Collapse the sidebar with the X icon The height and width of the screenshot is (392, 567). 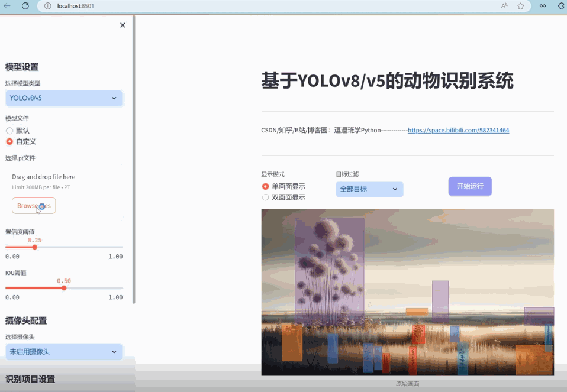click(123, 25)
